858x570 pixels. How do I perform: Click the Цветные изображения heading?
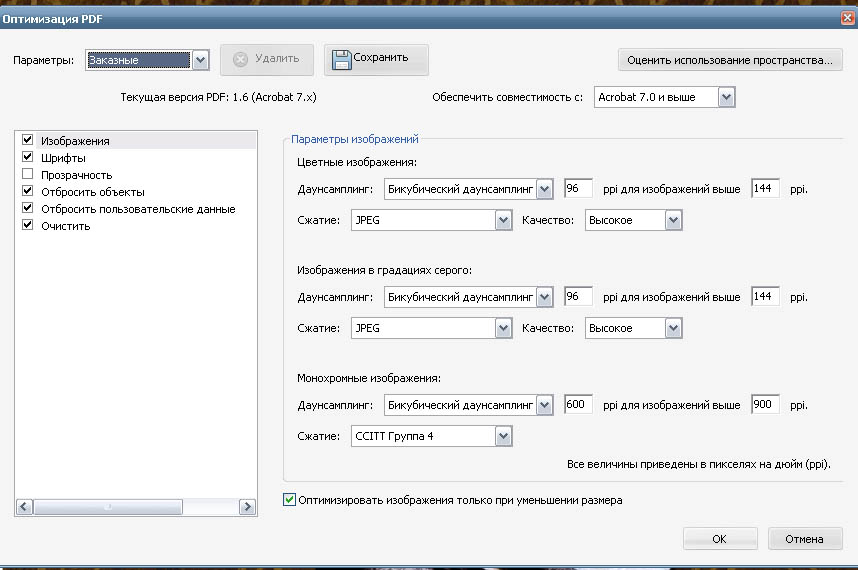tap(357, 162)
